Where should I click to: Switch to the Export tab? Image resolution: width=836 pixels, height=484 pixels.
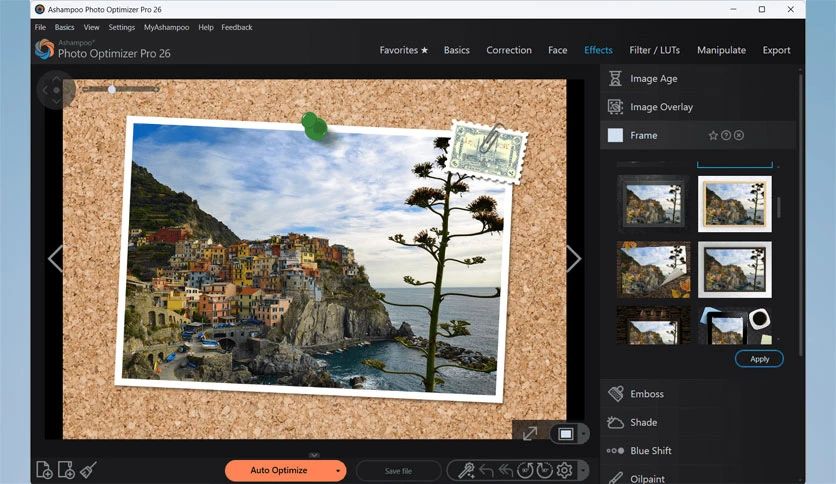click(x=776, y=50)
